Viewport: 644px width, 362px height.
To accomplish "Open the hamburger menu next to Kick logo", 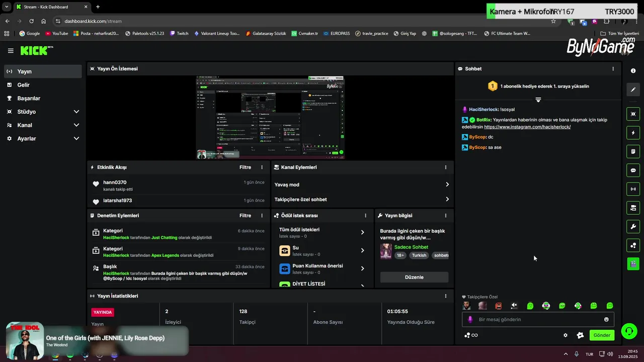I will pos(11,51).
